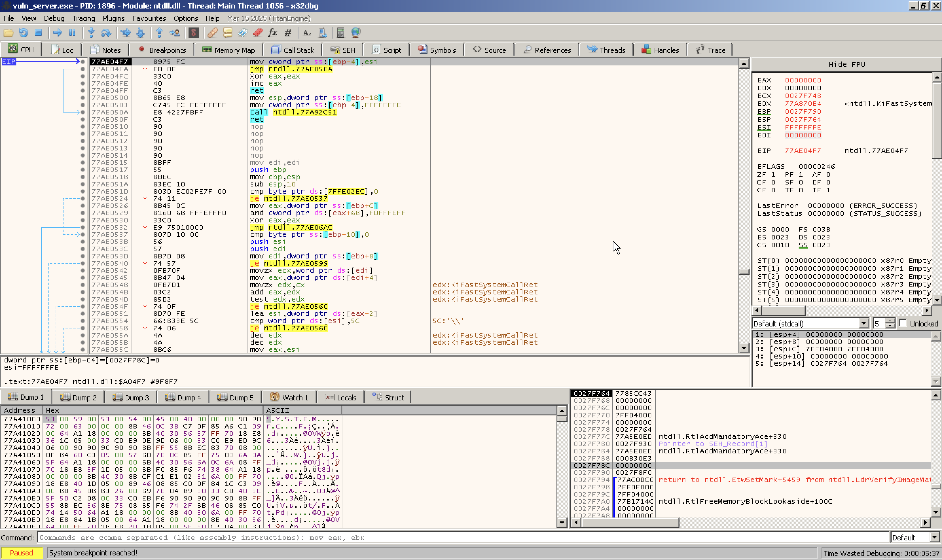Viewport: 942px width, 560px height.
Task: Show the Comments list icon
Action: 228,33
